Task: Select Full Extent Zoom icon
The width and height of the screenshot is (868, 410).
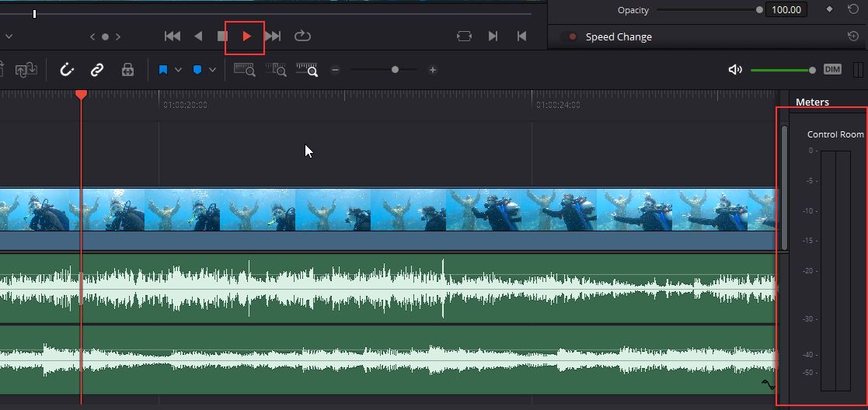Action: pyautogui.click(x=244, y=70)
